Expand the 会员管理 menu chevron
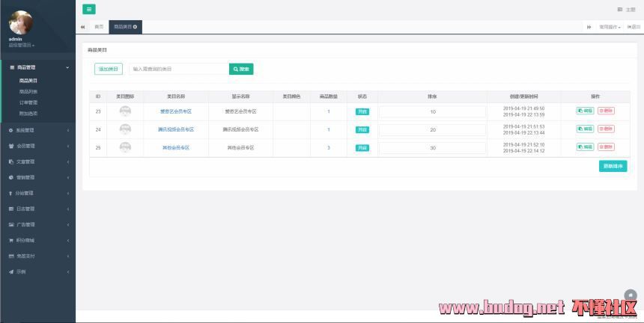644x323 pixels. point(68,146)
